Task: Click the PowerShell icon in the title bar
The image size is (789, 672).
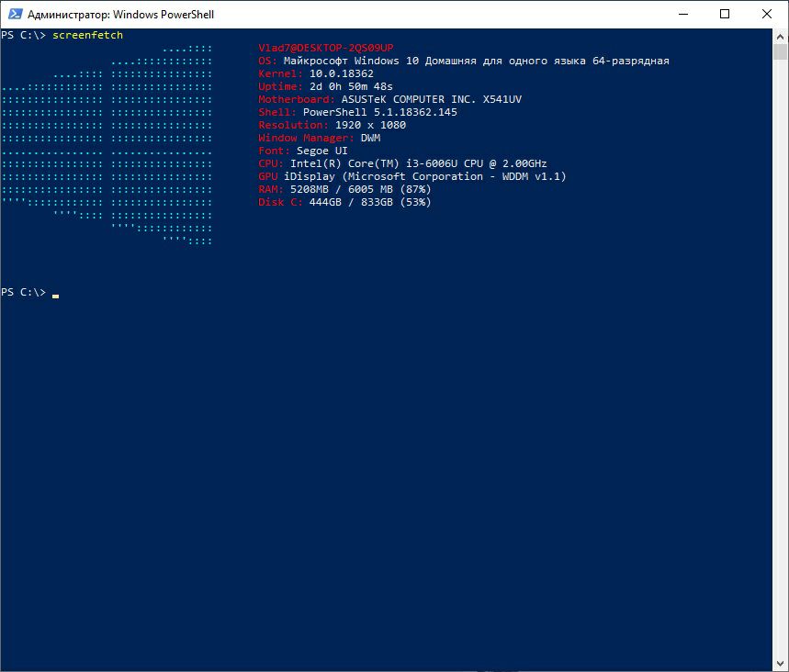Action: [x=15, y=14]
